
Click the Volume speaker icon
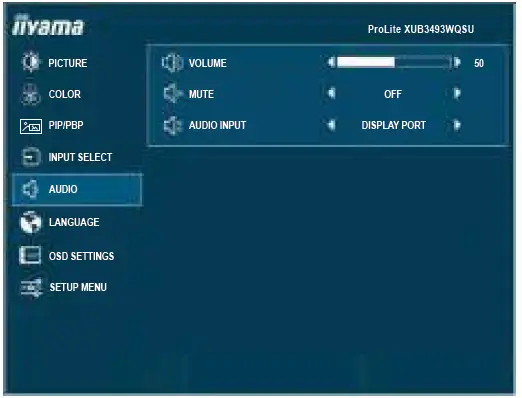tap(172, 63)
